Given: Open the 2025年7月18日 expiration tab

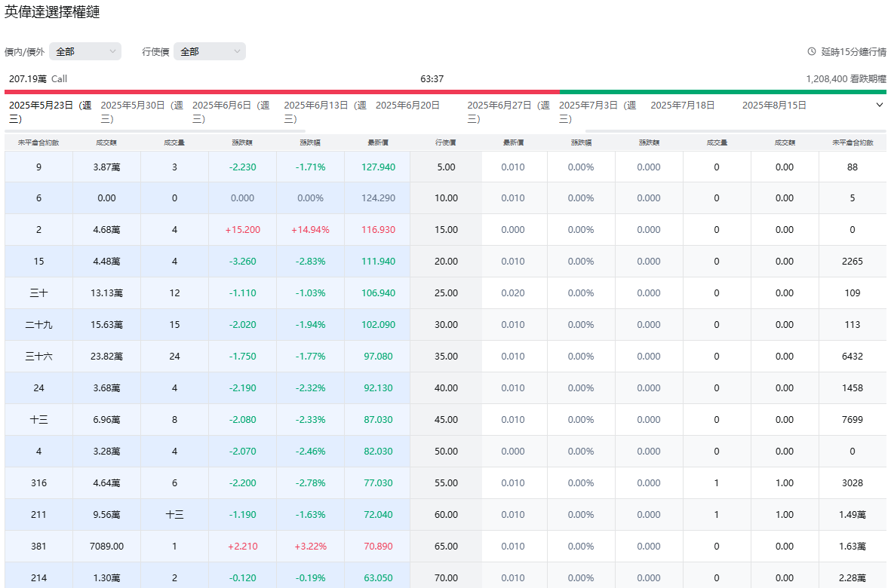Looking at the screenshot, I should pos(683,106).
